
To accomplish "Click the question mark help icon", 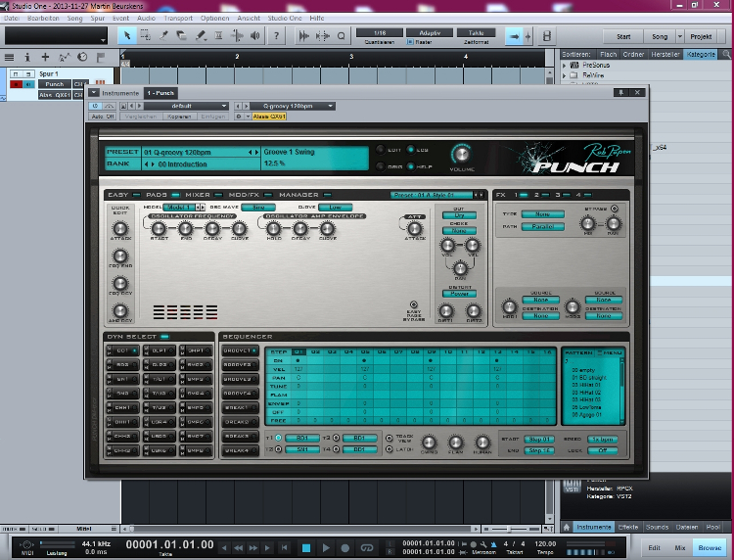I will 277,35.
